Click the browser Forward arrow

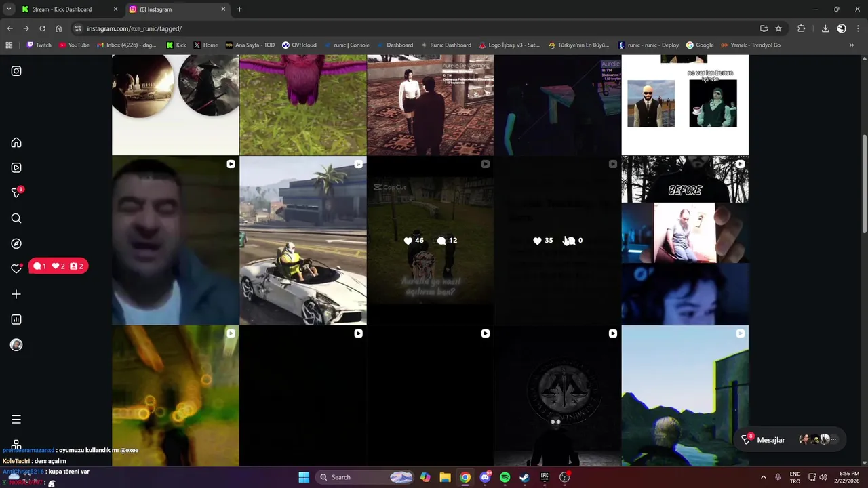(x=26, y=28)
